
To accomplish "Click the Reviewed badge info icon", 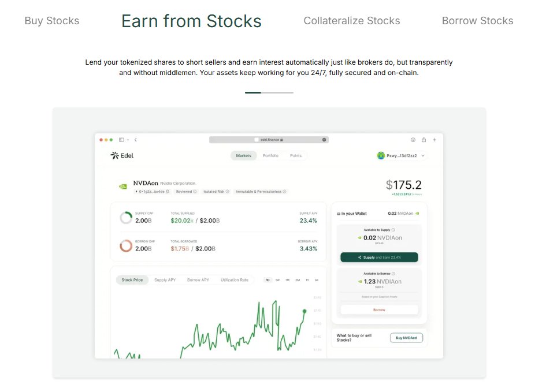I will (x=195, y=192).
